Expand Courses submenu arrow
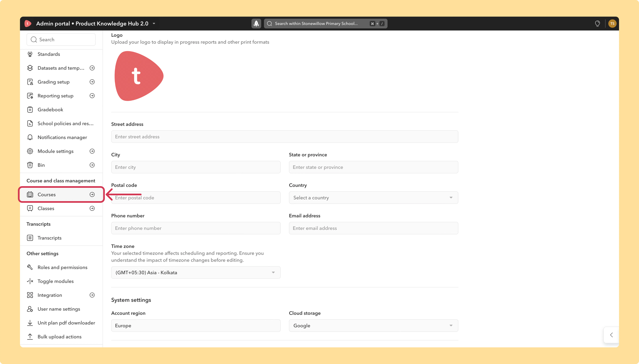The height and width of the screenshot is (364, 639). [92, 194]
